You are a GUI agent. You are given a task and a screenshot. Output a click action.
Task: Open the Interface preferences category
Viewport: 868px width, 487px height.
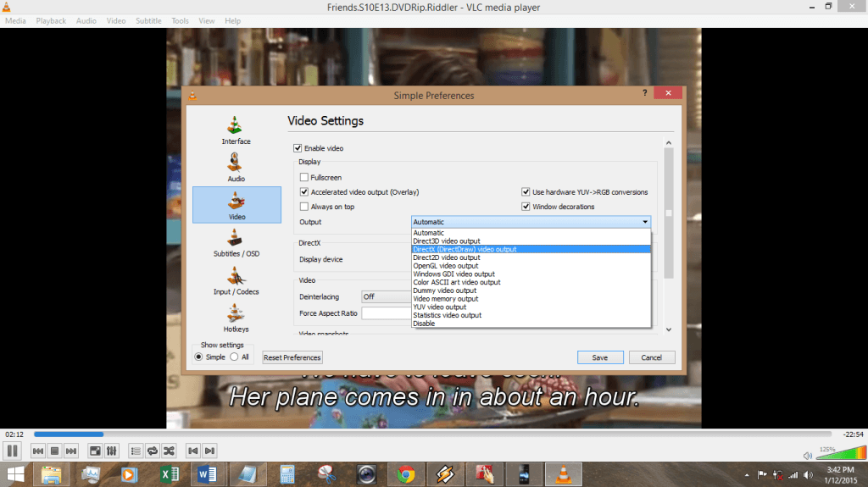(236, 130)
